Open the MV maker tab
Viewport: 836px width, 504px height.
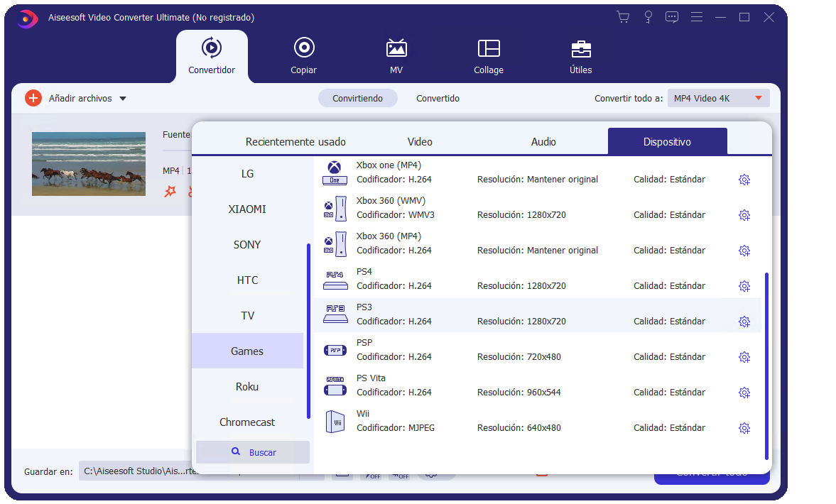click(396, 56)
